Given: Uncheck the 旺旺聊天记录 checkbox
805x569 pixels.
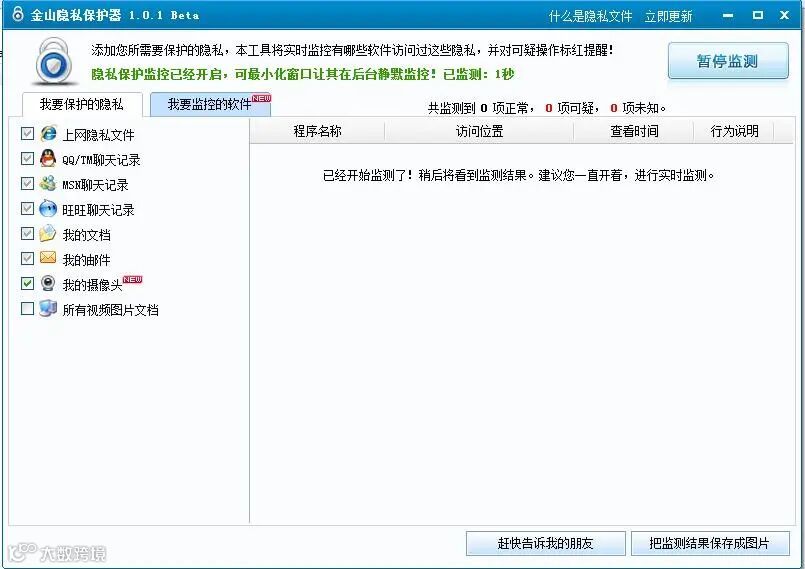Looking at the screenshot, I should pos(27,208).
